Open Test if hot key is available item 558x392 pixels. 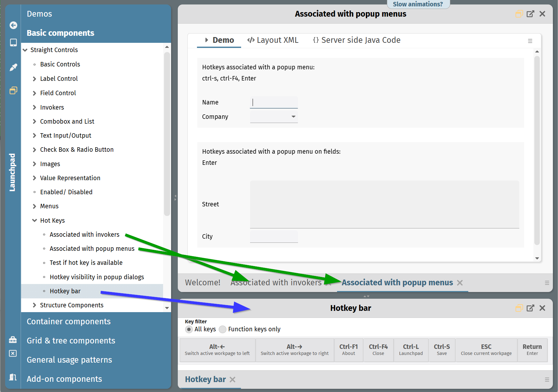click(x=86, y=263)
